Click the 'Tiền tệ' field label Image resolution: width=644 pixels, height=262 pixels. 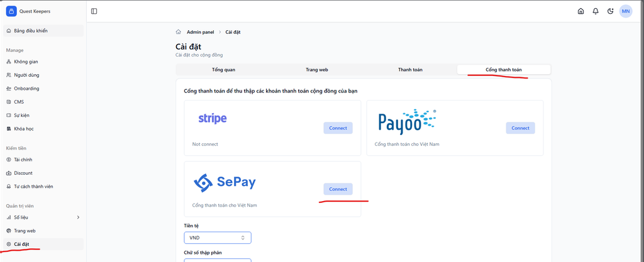191,226
